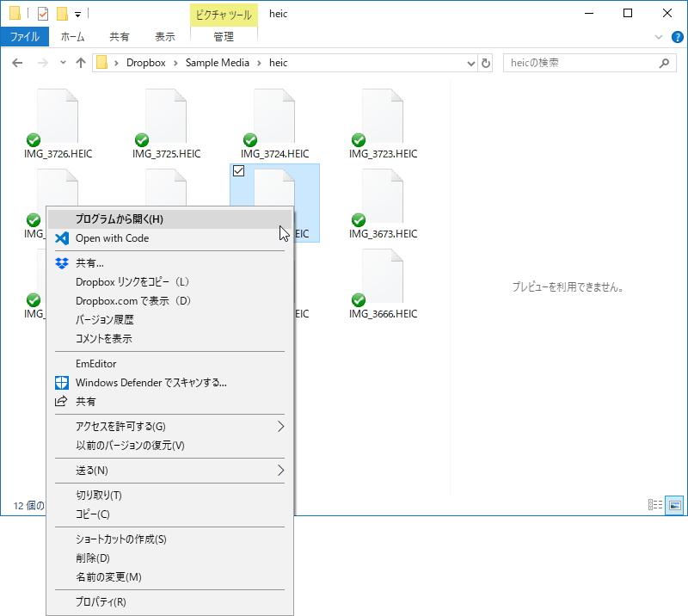Click the green Dropbox sync badge on IMG_3723.HEIC
This screenshot has height=616, width=688.
tap(357, 140)
